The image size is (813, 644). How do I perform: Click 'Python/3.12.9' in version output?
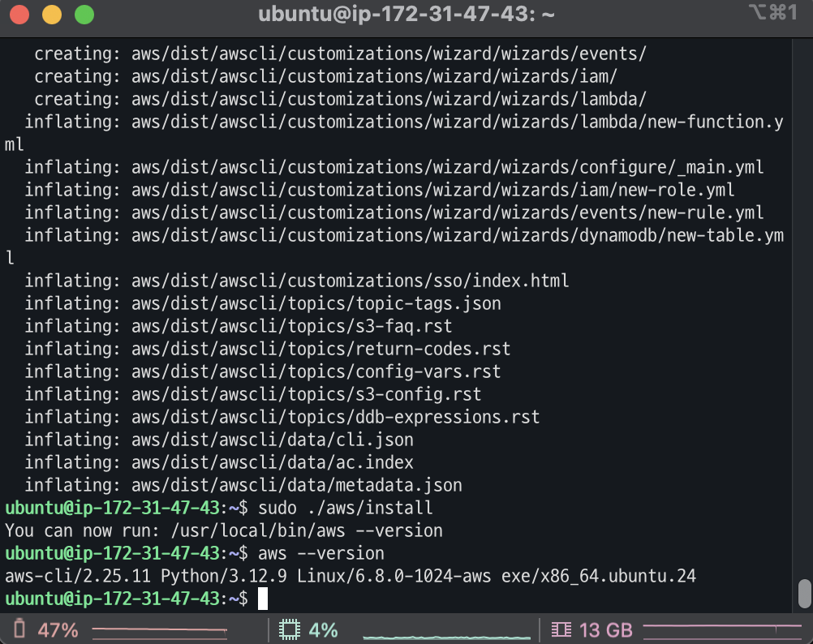224,576
